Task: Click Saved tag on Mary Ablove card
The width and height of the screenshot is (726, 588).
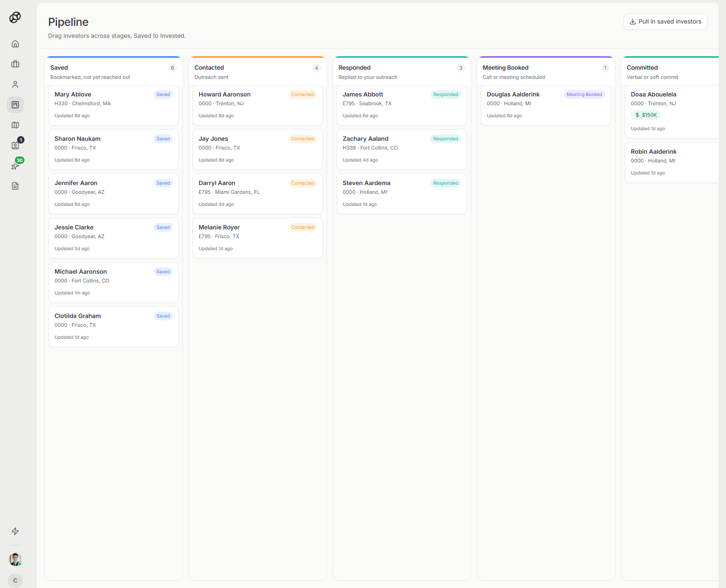Action: tap(163, 95)
